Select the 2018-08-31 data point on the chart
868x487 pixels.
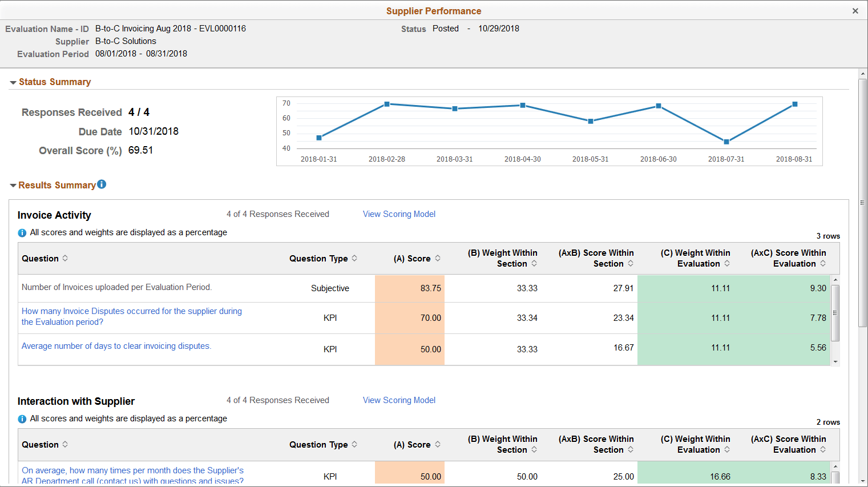pyautogui.click(x=794, y=104)
